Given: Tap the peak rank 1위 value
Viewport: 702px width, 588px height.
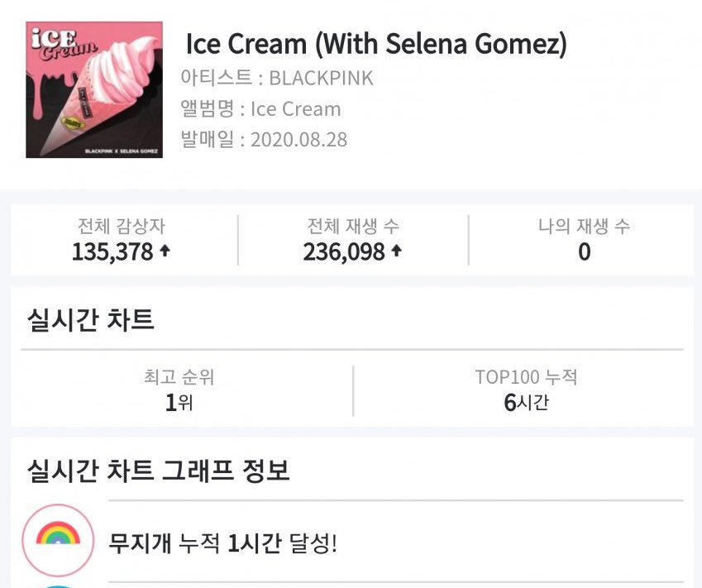Looking at the screenshot, I should (x=179, y=402).
